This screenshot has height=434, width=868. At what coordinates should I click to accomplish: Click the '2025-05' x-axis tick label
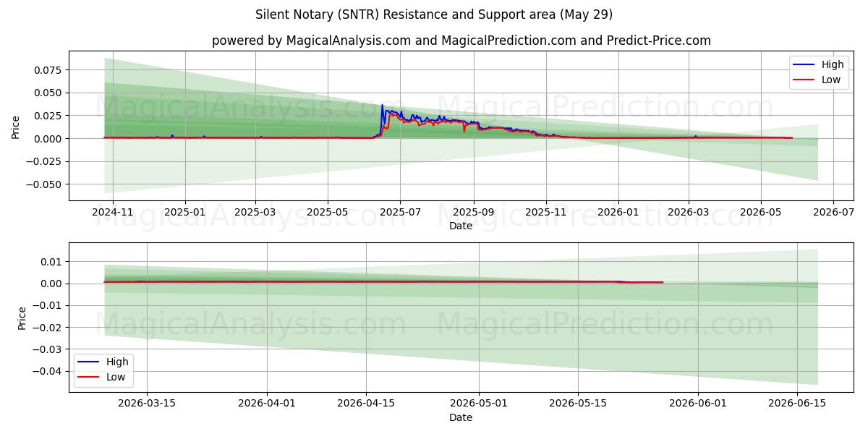pyautogui.click(x=328, y=212)
